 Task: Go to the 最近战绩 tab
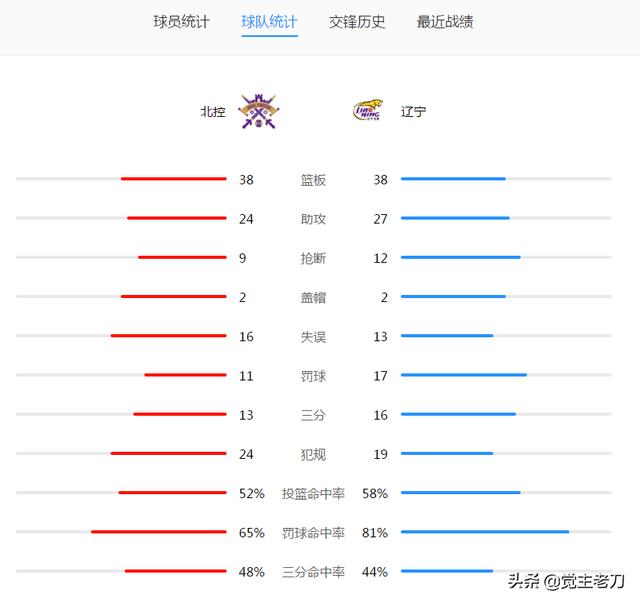tap(445, 22)
